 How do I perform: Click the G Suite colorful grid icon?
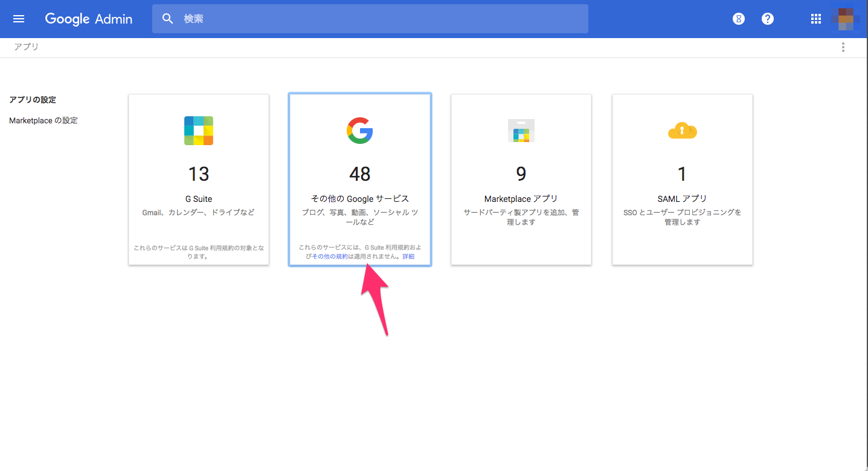pyautogui.click(x=199, y=131)
